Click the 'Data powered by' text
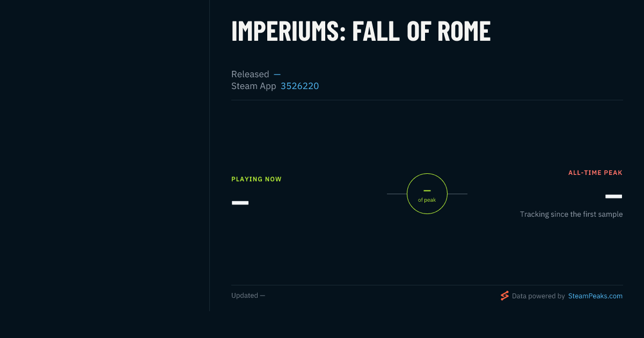644x338 pixels. (538, 296)
